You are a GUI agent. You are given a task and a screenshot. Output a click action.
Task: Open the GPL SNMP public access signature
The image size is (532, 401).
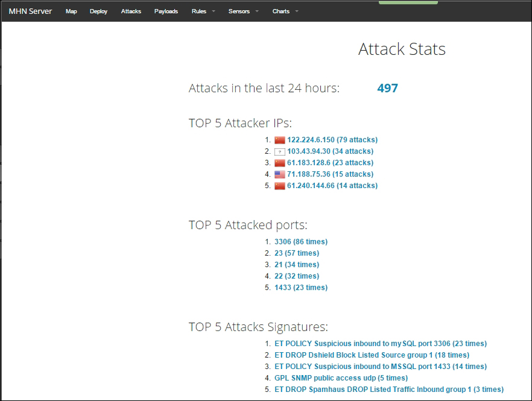pyautogui.click(x=342, y=377)
